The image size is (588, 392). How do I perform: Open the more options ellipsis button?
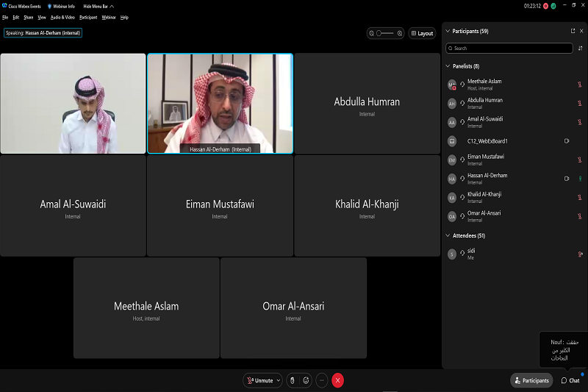(x=322, y=380)
